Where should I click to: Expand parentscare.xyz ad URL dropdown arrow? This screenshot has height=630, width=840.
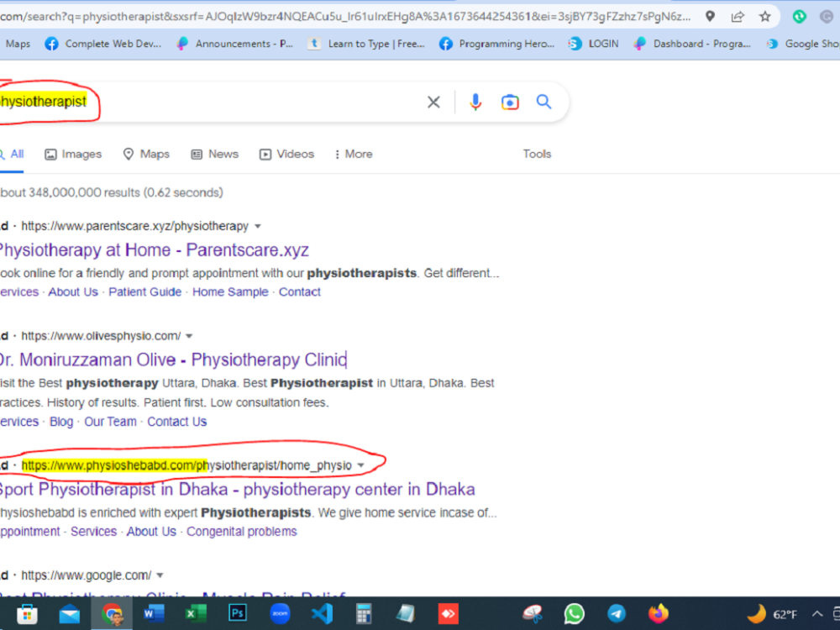pyautogui.click(x=258, y=226)
